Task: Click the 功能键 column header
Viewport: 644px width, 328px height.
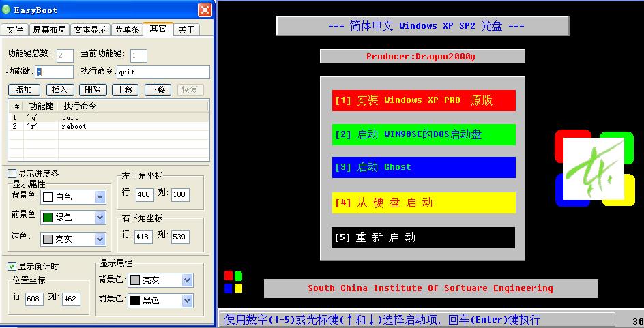Action: click(x=41, y=106)
